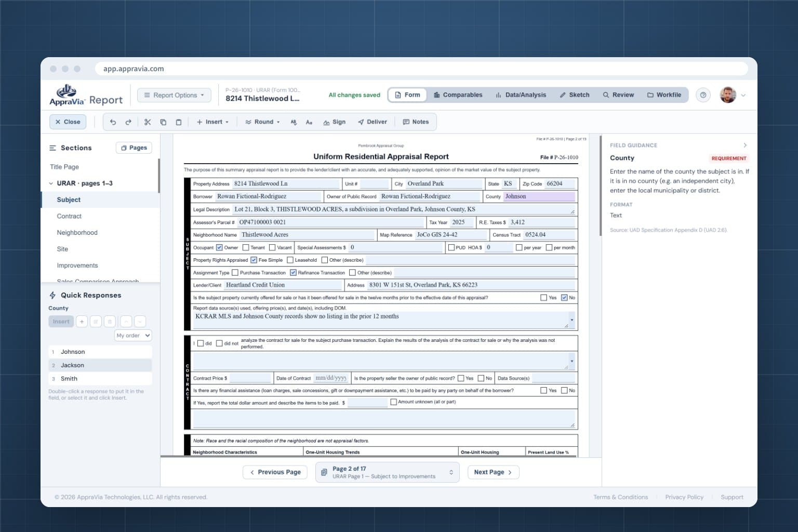Toggle the Refinance Transaction checkbox

pos(293,272)
